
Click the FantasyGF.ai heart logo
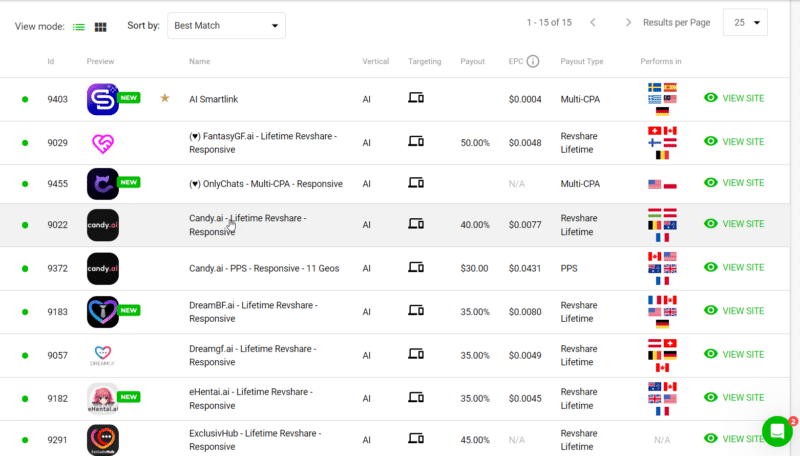[x=102, y=143]
